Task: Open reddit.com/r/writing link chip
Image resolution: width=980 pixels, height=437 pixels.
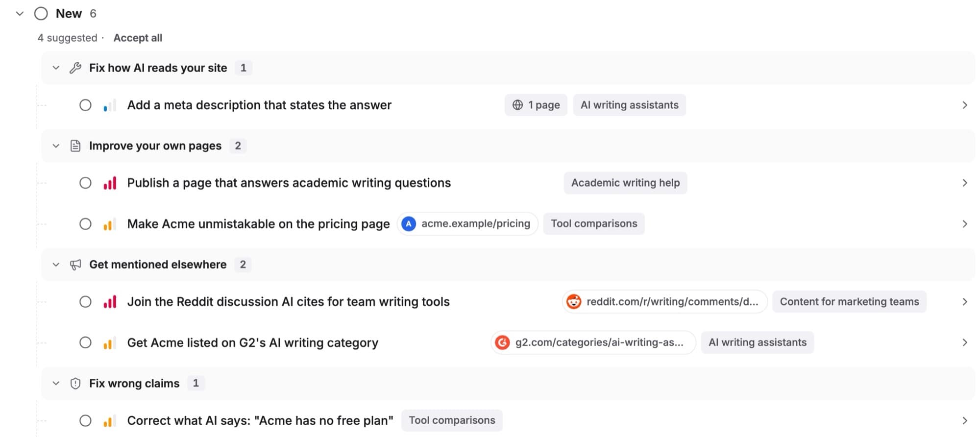Action: [664, 302]
